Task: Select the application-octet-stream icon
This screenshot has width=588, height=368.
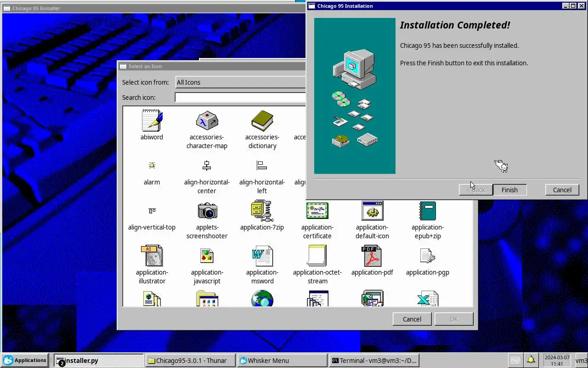Action: 317,255
